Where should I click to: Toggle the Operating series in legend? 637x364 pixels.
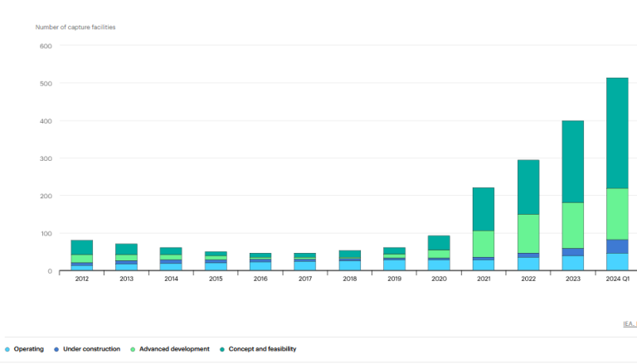(x=28, y=349)
